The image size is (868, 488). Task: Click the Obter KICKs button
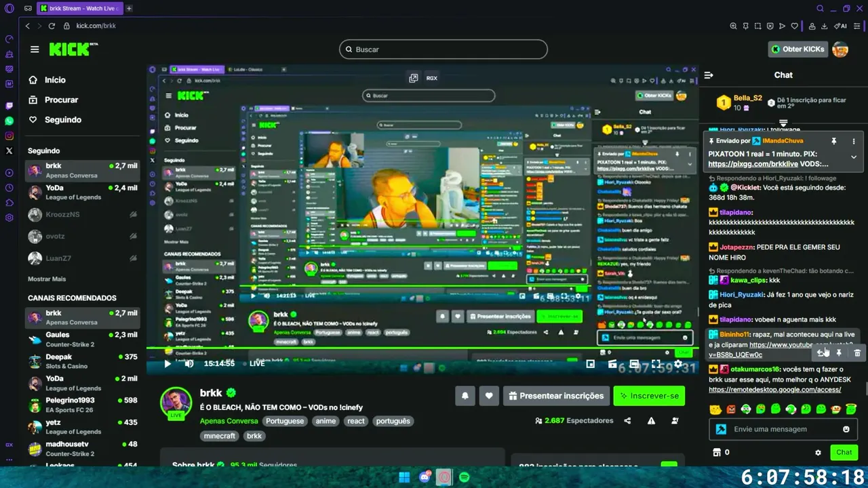(798, 49)
